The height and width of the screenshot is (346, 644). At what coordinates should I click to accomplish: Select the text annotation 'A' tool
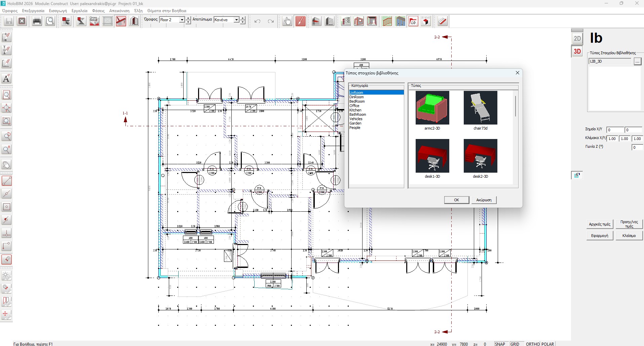click(x=6, y=79)
